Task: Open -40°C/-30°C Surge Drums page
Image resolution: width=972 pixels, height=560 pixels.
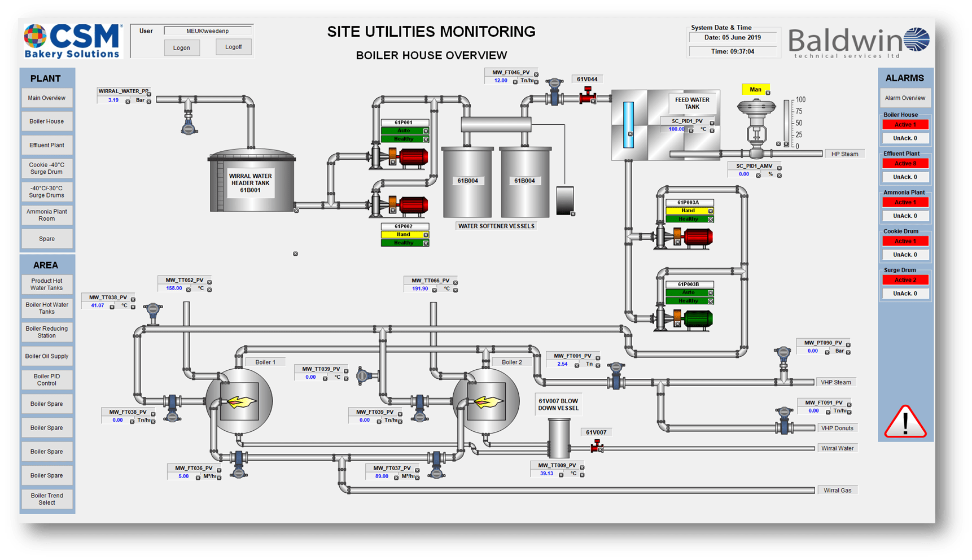Action: point(47,192)
